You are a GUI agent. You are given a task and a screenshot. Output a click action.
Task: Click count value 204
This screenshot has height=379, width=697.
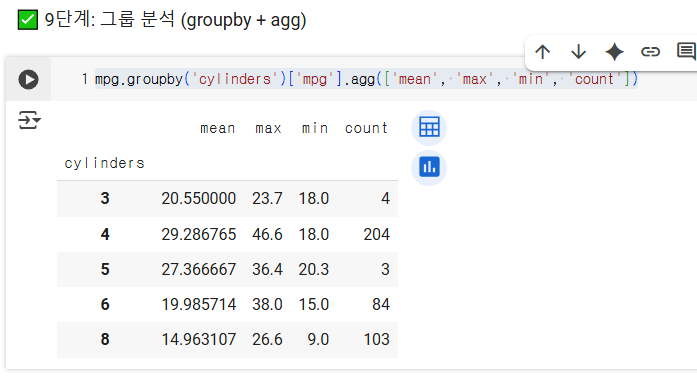tap(377, 234)
